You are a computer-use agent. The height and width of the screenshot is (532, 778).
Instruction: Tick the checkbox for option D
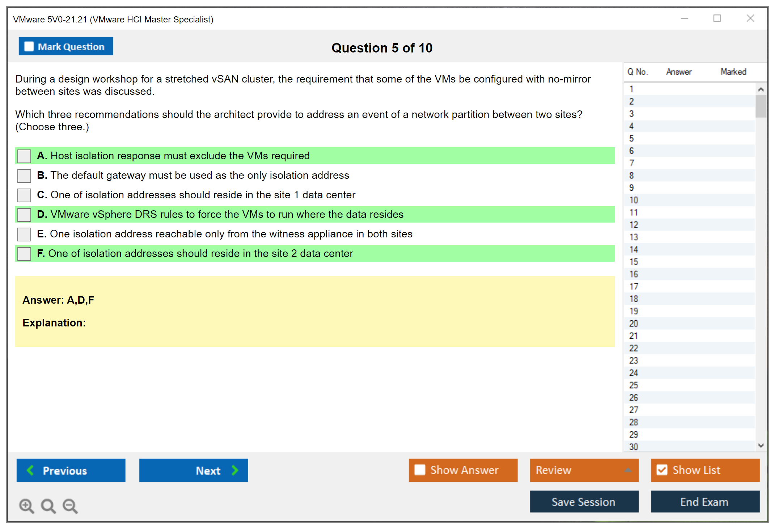tap(24, 215)
